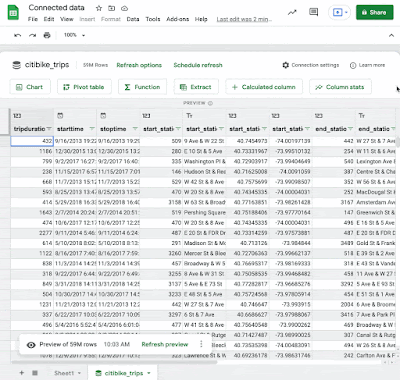The width and height of the screenshot is (400, 380).
Task: Add a new sheet with plus
Action: (22, 373)
